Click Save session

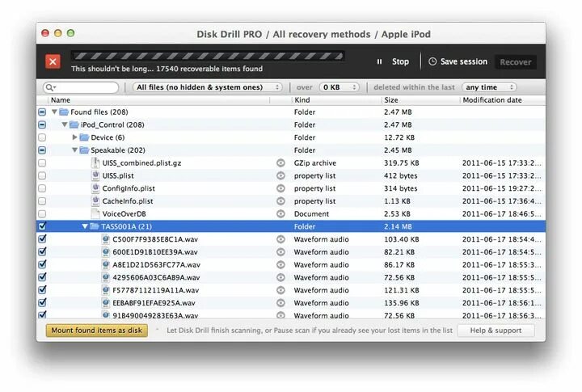(464, 61)
